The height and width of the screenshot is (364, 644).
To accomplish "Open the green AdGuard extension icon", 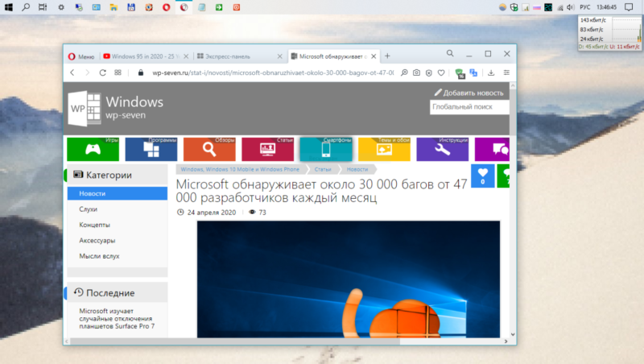I will pos(460,73).
